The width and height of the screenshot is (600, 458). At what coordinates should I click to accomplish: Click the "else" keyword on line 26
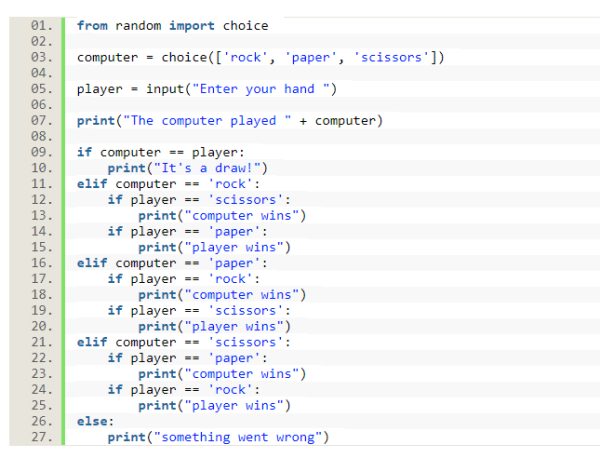pyautogui.click(x=94, y=421)
